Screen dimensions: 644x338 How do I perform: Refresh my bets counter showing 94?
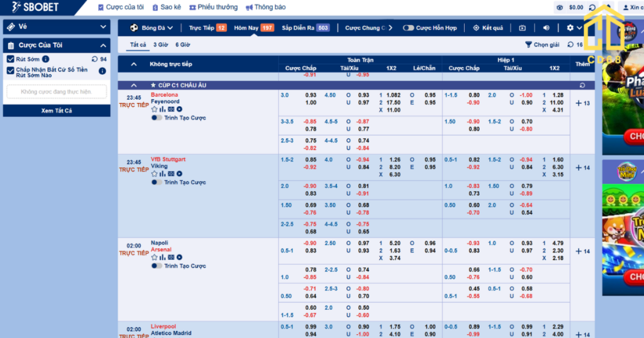(x=95, y=59)
